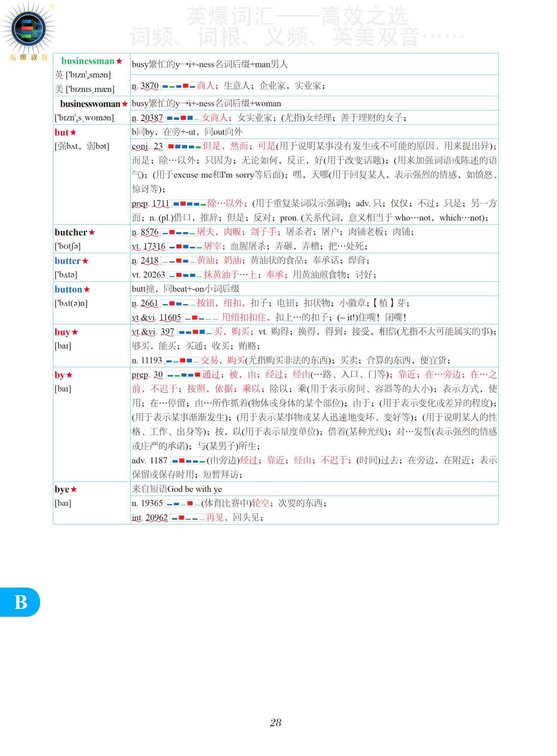Click the red definition '黄油' in butter entry
The height and width of the screenshot is (756, 557).
(x=206, y=261)
